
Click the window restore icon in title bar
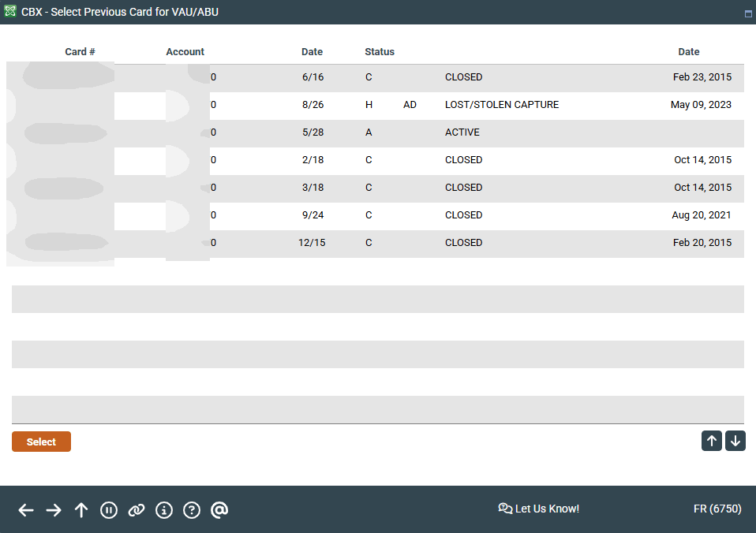[747, 13]
